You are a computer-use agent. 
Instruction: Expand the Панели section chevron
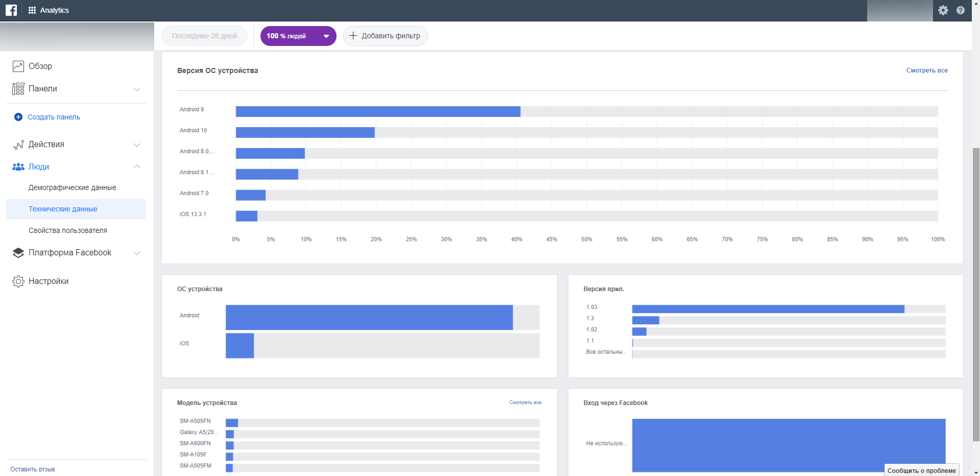[137, 89]
